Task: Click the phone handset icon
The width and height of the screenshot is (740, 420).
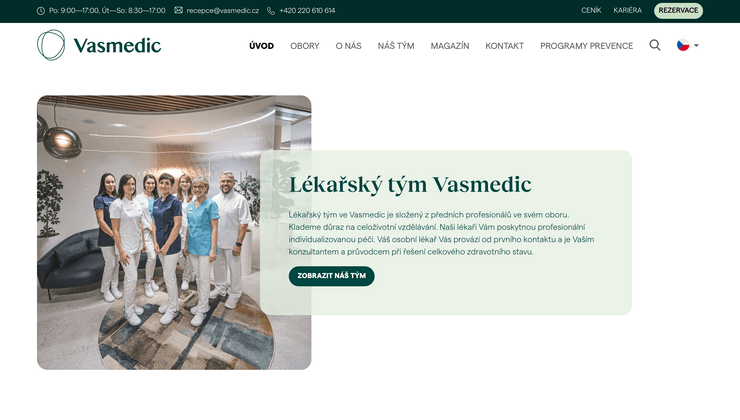Action: tap(271, 10)
